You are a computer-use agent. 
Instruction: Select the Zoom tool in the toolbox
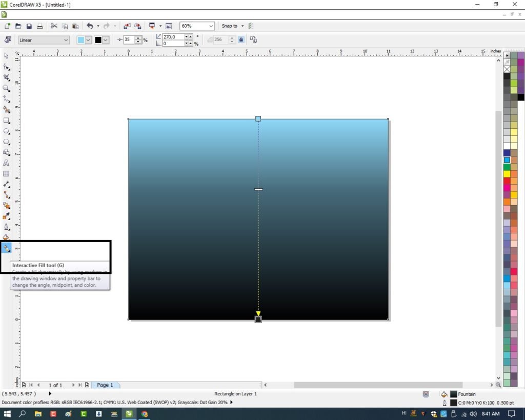pos(6,88)
